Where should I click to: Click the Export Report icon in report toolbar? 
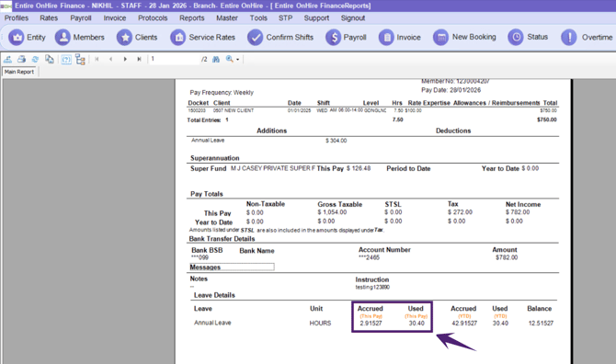[x=7, y=60]
